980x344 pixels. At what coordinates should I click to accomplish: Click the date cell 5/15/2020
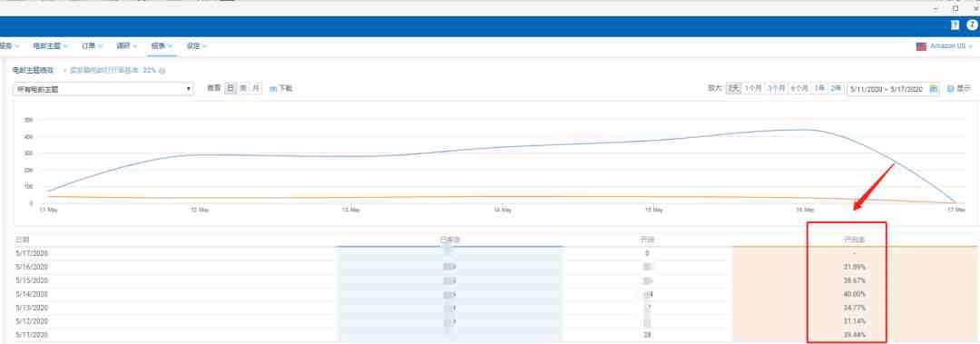[x=32, y=280]
